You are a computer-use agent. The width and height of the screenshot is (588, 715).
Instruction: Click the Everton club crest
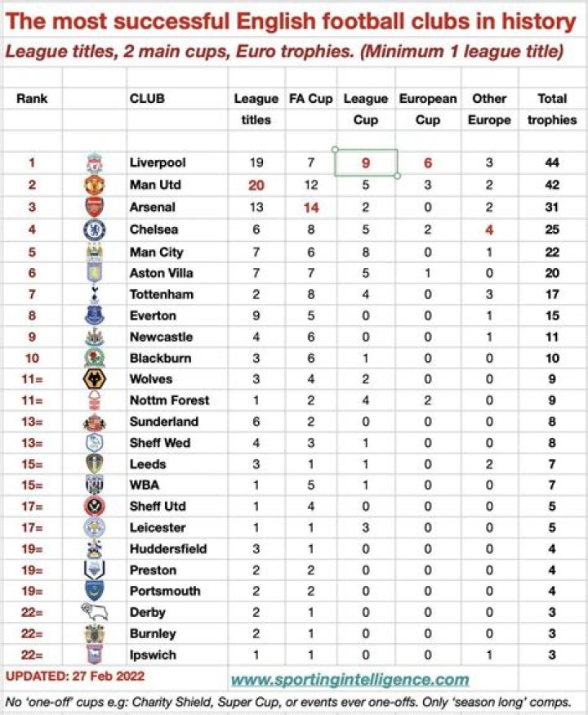95,315
